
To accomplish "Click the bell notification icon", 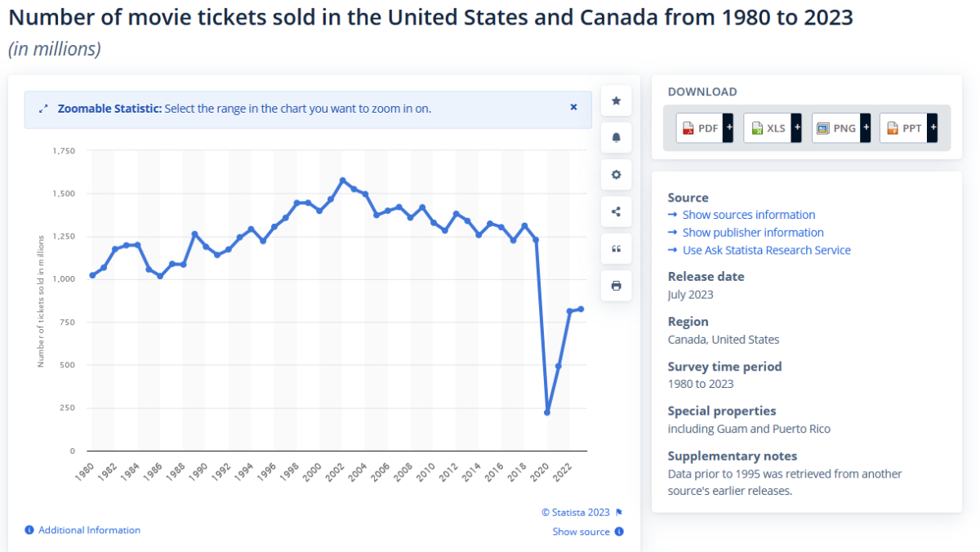I will (617, 137).
